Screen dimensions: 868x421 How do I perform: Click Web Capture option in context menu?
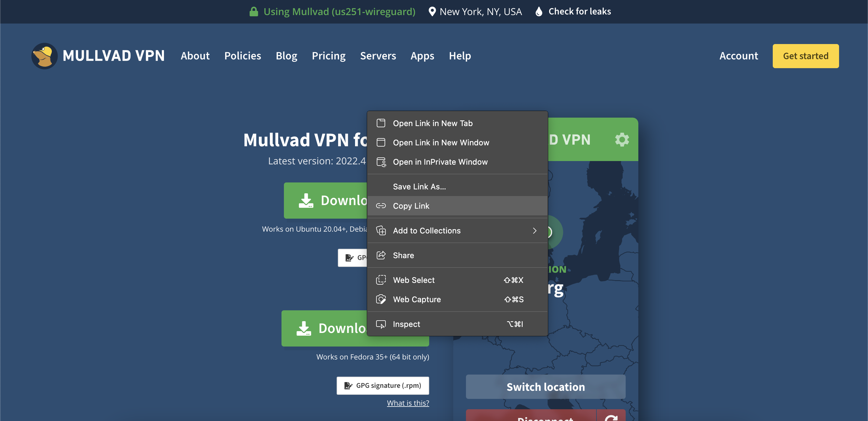click(x=416, y=299)
